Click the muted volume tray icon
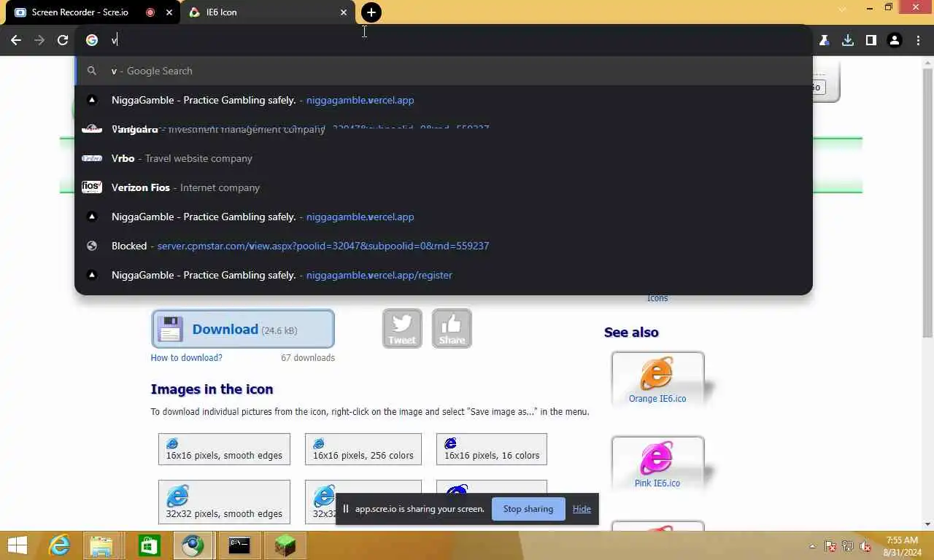Screen dimensions: 934x560 point(865,546)
